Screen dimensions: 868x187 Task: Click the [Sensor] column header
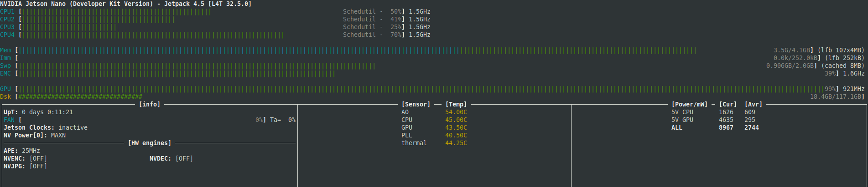[x=416, y=105]
